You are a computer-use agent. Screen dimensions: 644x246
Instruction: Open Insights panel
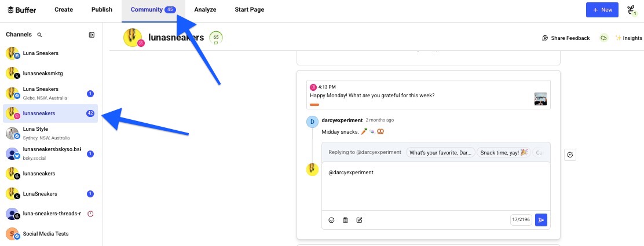(x=629, y=38)
